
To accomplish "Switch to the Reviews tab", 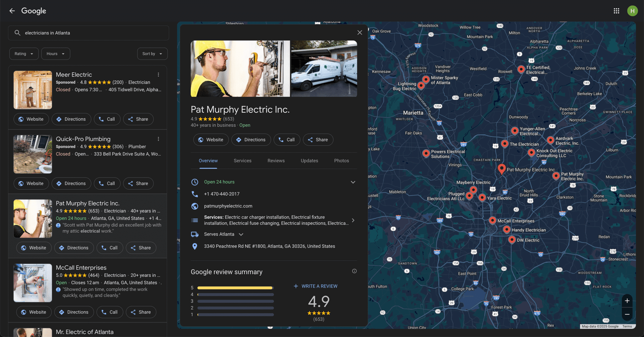I will 276,161.
